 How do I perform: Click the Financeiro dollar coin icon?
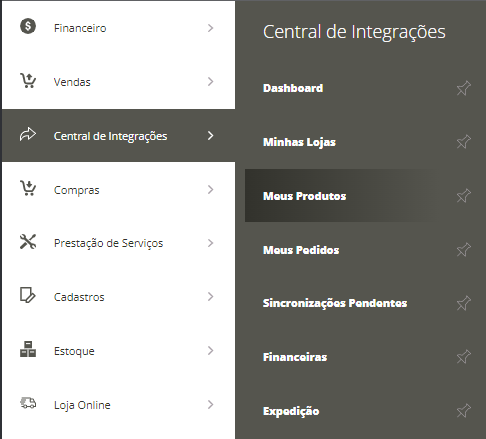point(28,26)
